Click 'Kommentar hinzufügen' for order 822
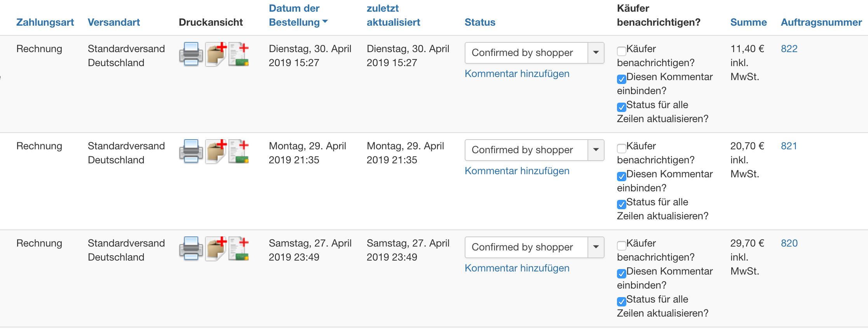Viewport: 868px width, 329px height. [517, 73]
